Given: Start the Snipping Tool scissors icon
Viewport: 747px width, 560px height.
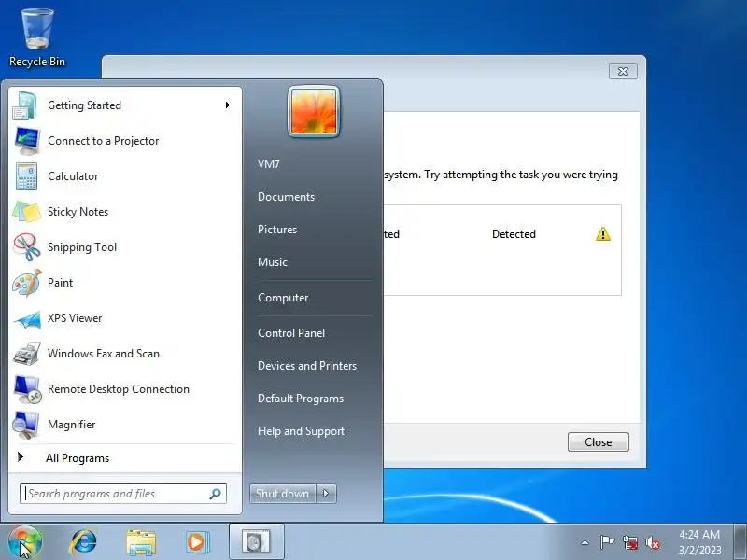Looking at the screenshot, I should click(27, 247).
